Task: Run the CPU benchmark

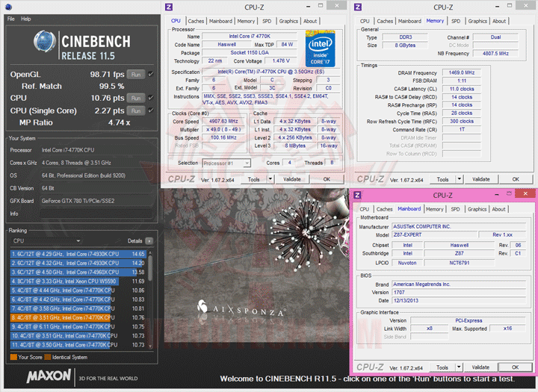Action: [136, 98]
